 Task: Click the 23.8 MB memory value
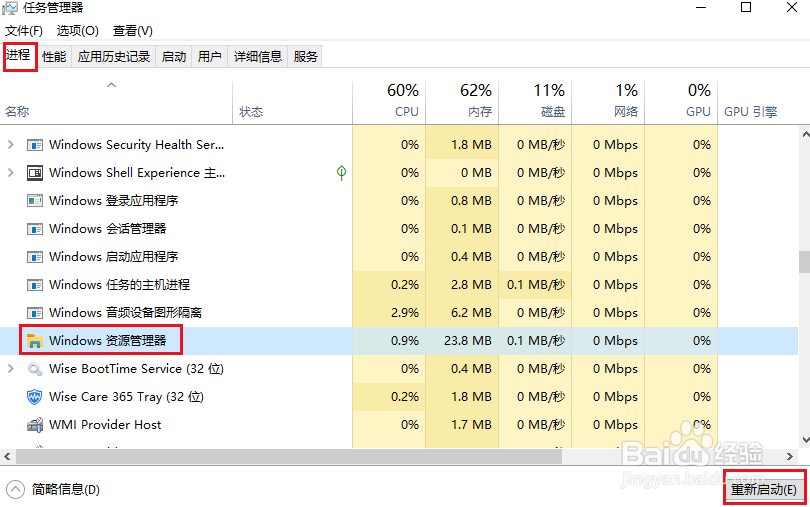pos(468,341)
